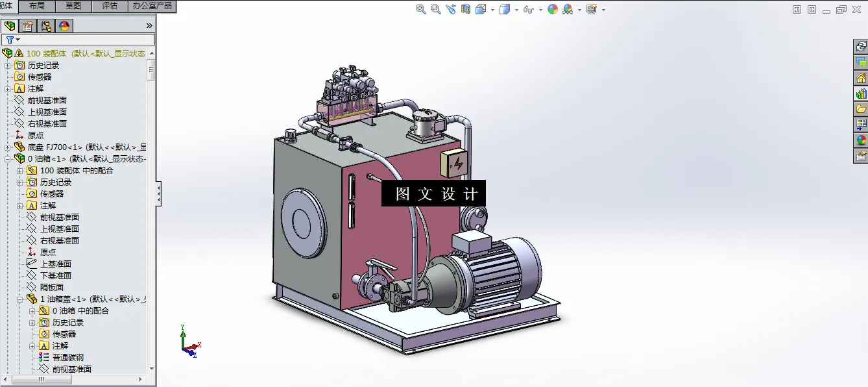Select the top-level 原点 origin
868x387 pixels.
[x=36, y=135]
